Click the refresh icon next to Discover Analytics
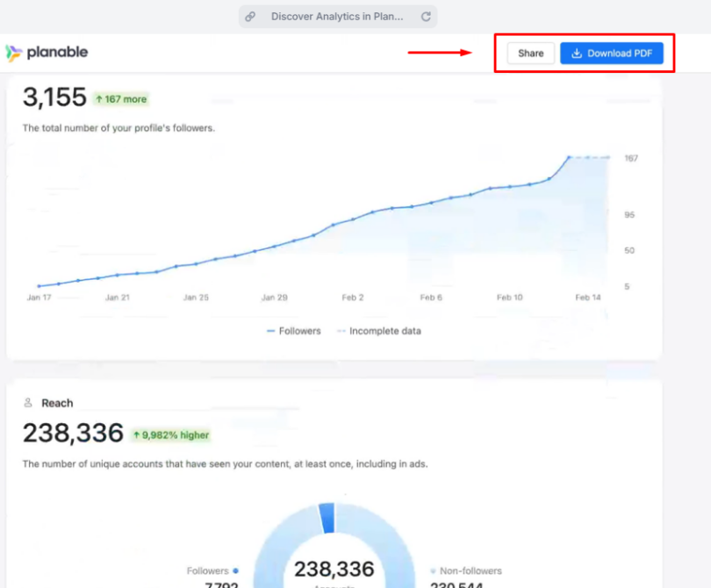711x588 pixels. click(426, 16)
